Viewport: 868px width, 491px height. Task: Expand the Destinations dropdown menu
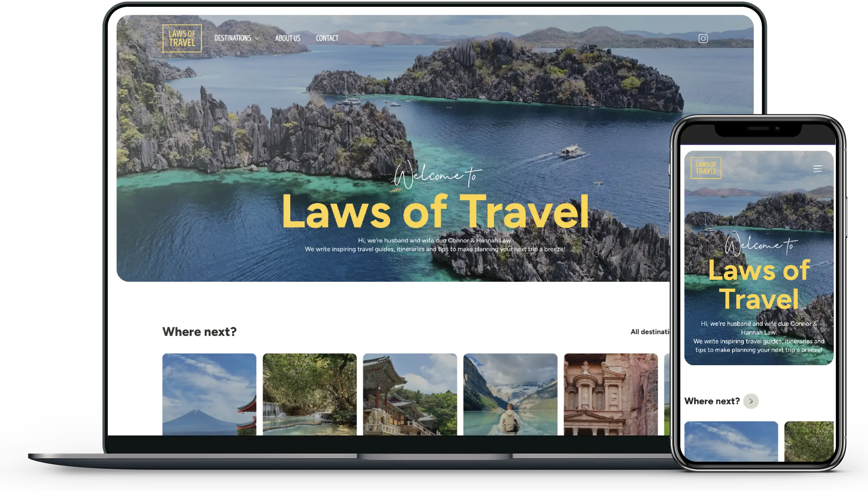237,38
